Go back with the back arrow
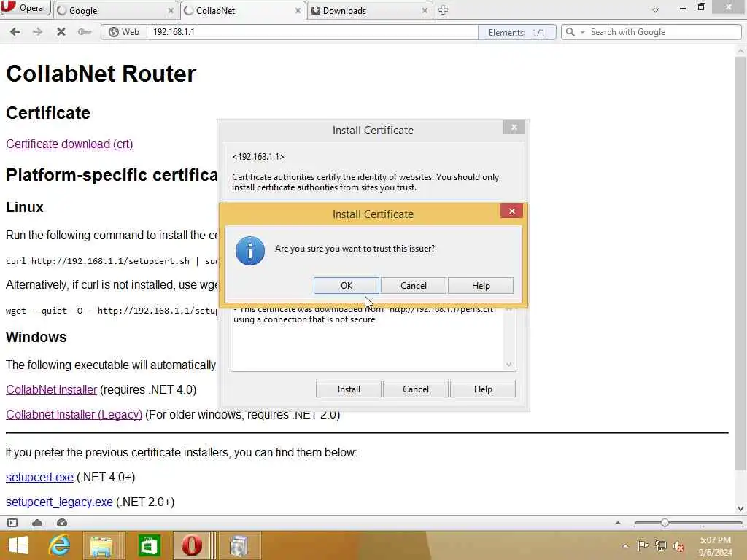747x560 pixels. (x=15, y=32)
